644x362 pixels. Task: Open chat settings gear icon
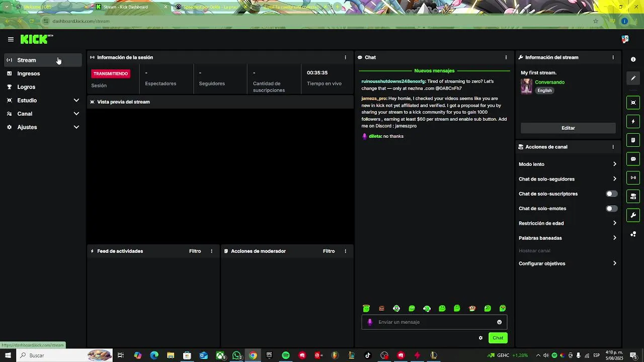click(x=480, y=338)
